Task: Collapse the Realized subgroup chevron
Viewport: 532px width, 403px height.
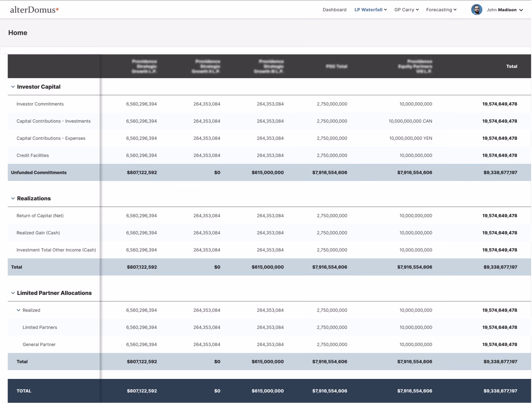Action: (x=19, y=311)
